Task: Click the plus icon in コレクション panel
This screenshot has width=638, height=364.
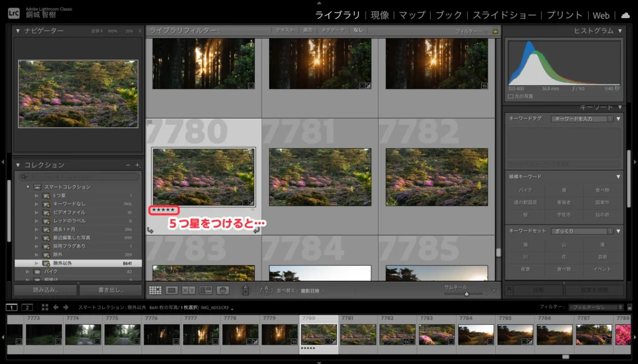Action: tap(137, 165)
